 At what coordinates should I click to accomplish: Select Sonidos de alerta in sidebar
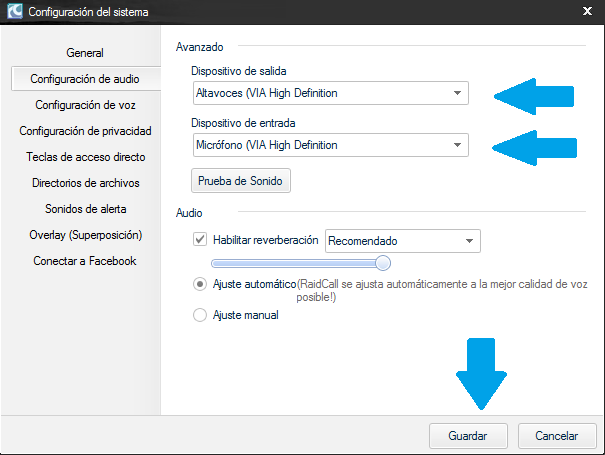(85, 209)
